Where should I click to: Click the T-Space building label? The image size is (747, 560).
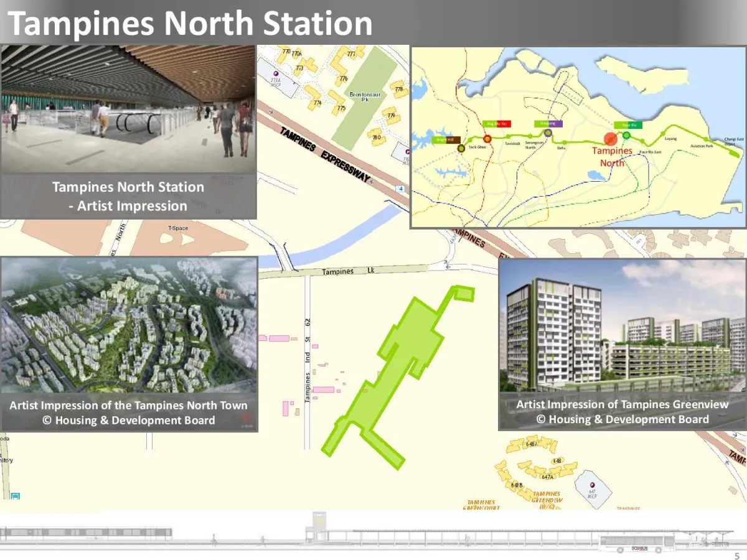point(178,228)
